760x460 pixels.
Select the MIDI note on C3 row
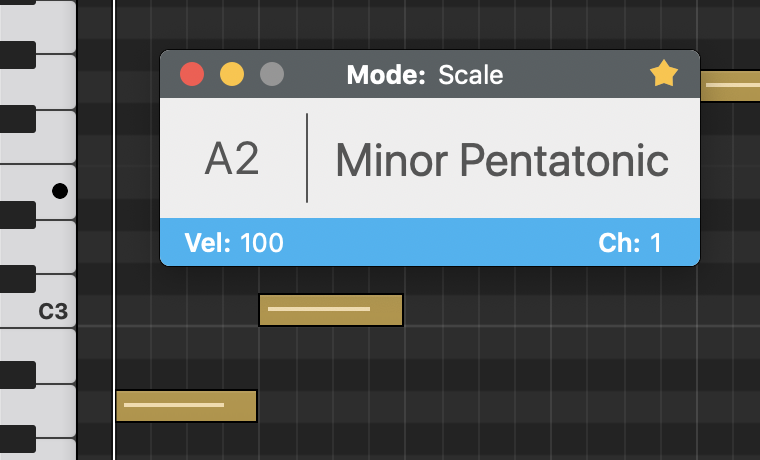pyautogui.click(x=331, y=310)
